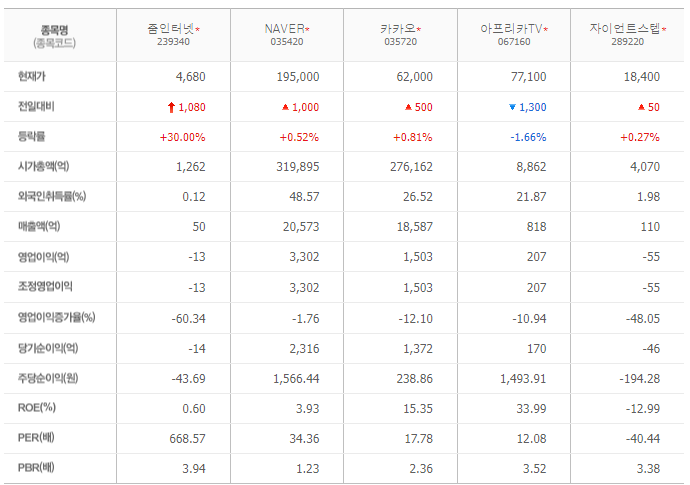Select the 외국인취득률(%) row label
Image resolution: width=690 pixels, height=485 pixels.
pos(52,196)
